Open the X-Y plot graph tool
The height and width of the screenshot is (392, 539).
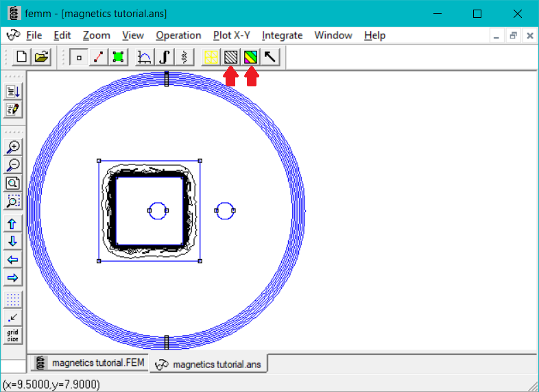145,58
